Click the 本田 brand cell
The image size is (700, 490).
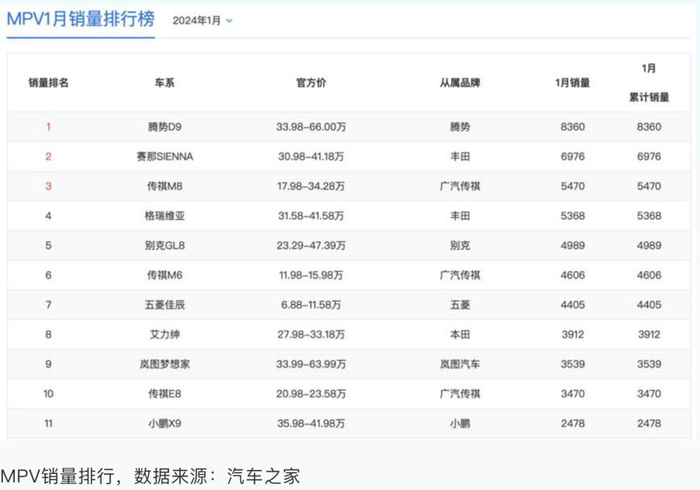point(460,334)
